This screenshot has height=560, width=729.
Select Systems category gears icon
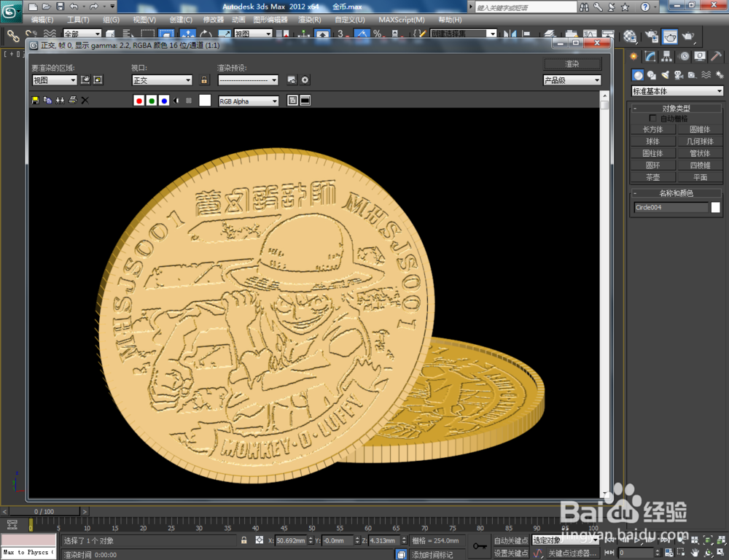pyautogui.click(x=720, y=75)
